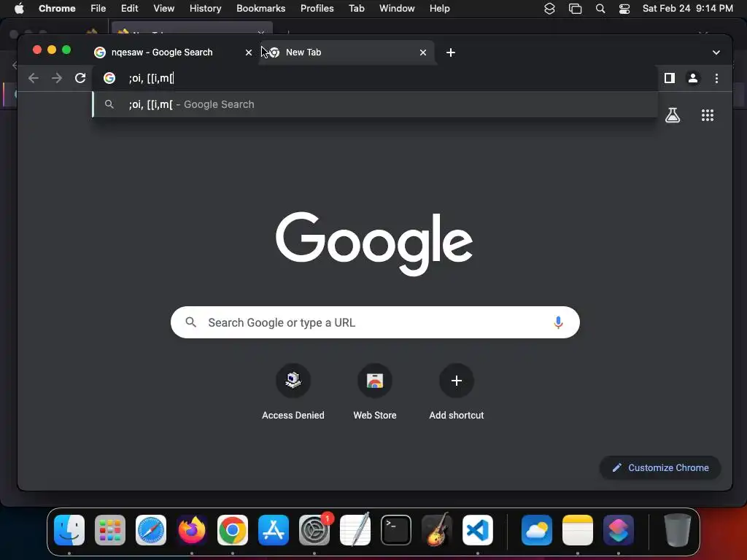This screenshot has width=747, height=560.
Task: Click into the address bar text
Action: [x=152, y=78]
